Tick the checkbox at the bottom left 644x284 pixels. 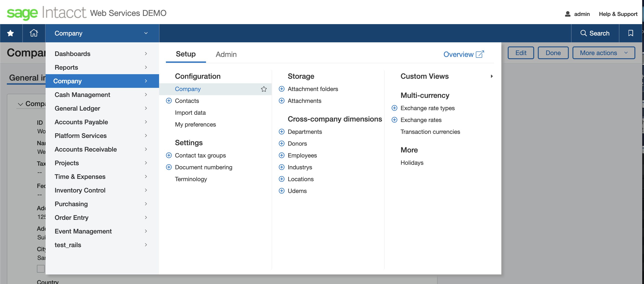click(x=41, y=269)
